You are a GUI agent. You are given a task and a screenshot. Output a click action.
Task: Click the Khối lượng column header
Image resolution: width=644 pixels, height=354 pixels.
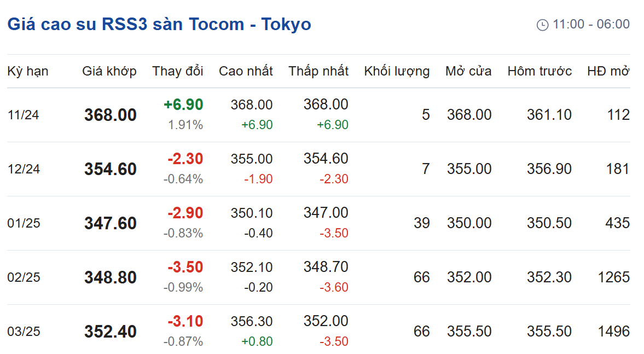point(397,71)
